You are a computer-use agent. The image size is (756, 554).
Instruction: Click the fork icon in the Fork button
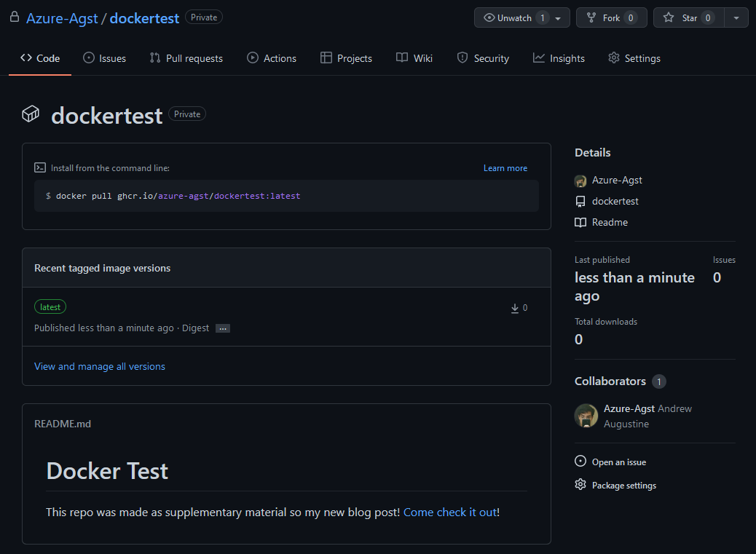point(591,17)
